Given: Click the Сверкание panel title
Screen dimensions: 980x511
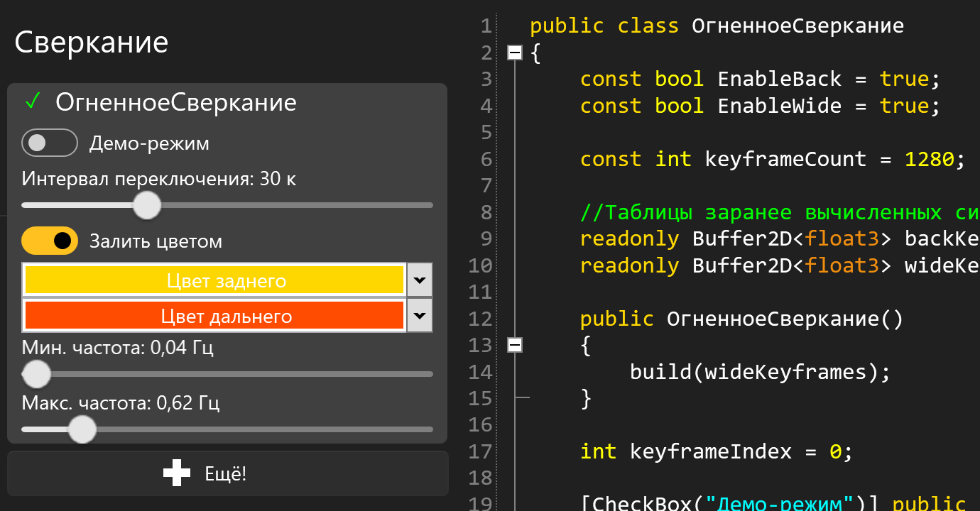Looking at the screenshot, I should [x=92, y=42].
